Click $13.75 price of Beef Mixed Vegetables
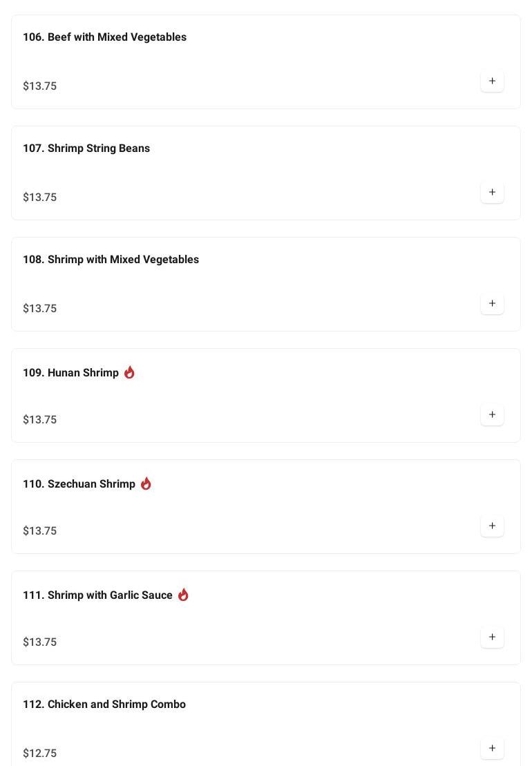532x766 pixels. click(40, 86)
